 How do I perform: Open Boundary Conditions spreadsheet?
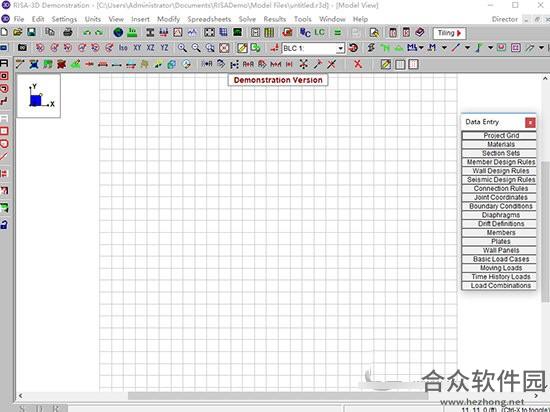coord(499,206)
